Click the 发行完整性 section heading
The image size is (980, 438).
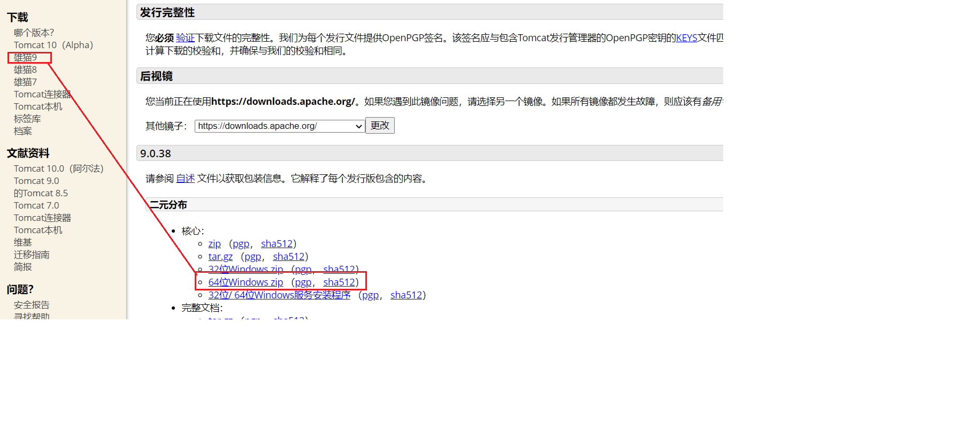[167, 12]
